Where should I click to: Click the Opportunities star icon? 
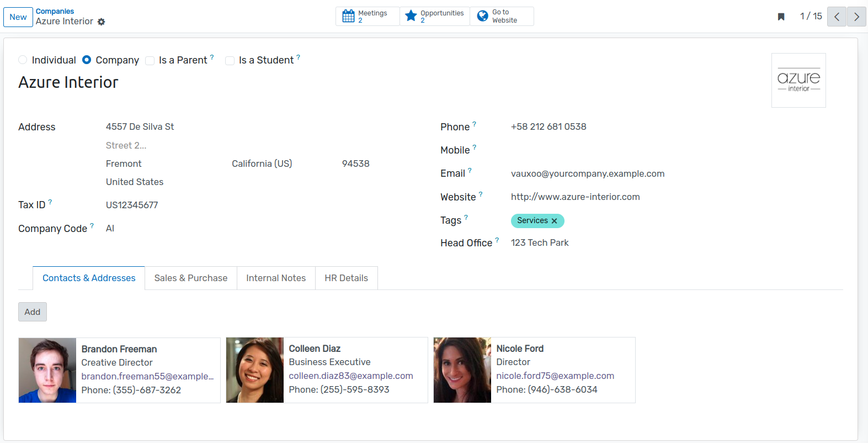click(x=411, y=16)
